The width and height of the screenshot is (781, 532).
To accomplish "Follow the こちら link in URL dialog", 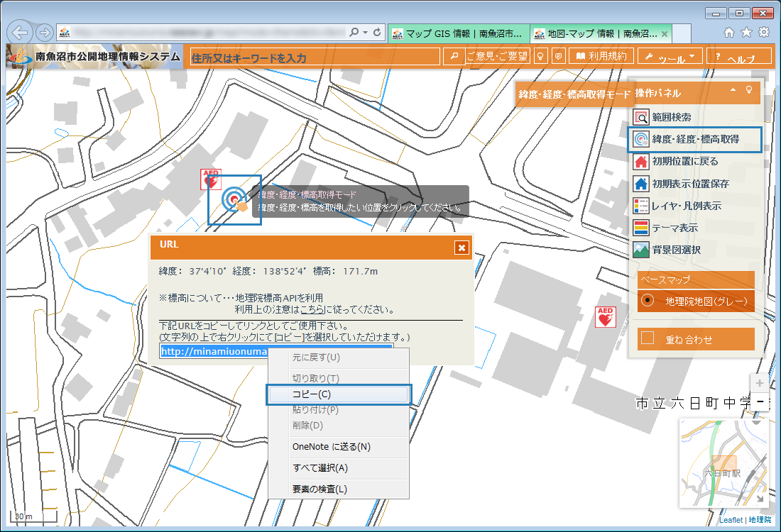I will pyautogui.click(x=312, y=309).
